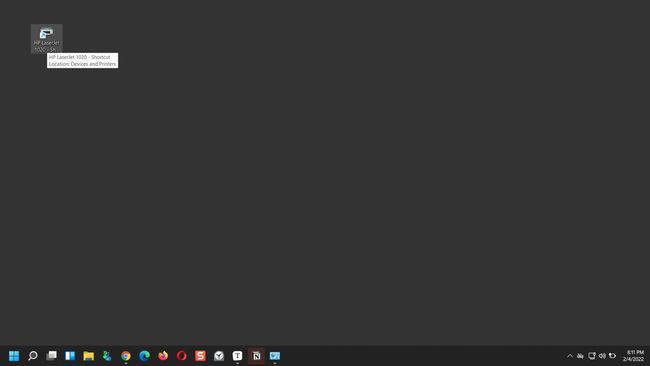Open the Widgets panel
Image resolution: width=650 pixels, height=366 pixels.
70,356
